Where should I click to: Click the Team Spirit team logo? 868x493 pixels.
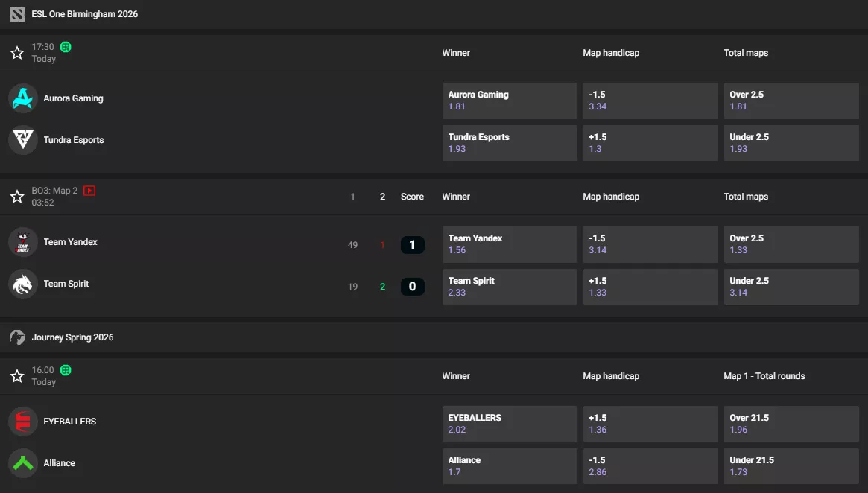click(x=22, y=284)
